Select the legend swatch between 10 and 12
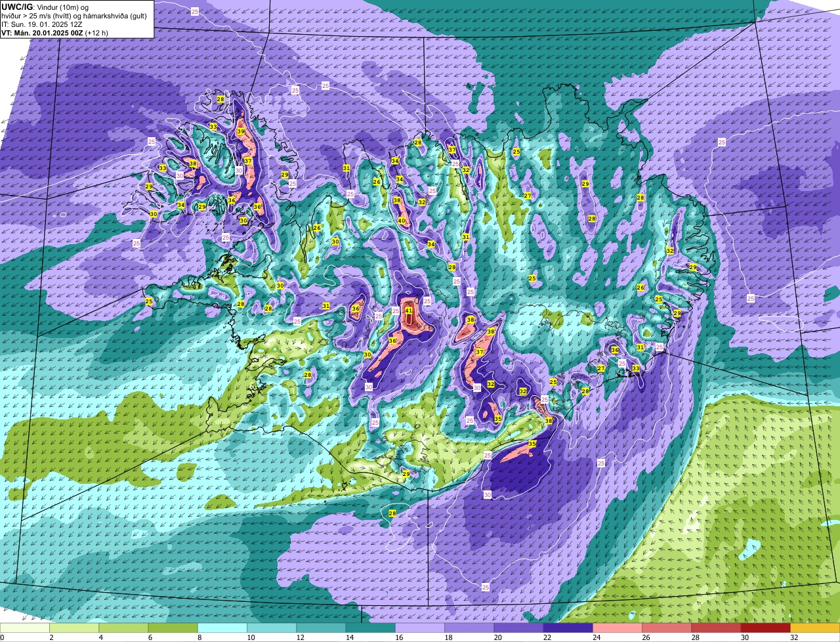 click(272, 628)
